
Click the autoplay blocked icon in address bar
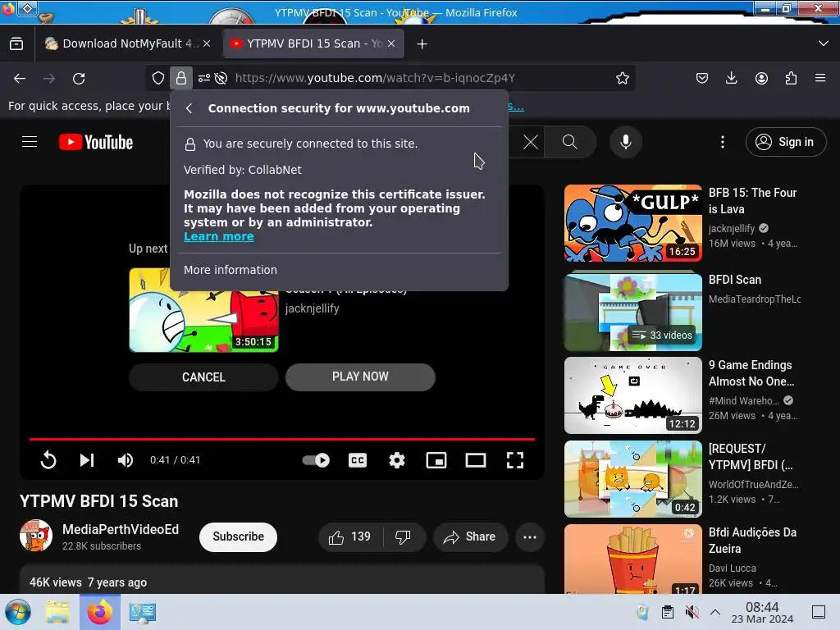pyautogui.click(x=221, y=78)
